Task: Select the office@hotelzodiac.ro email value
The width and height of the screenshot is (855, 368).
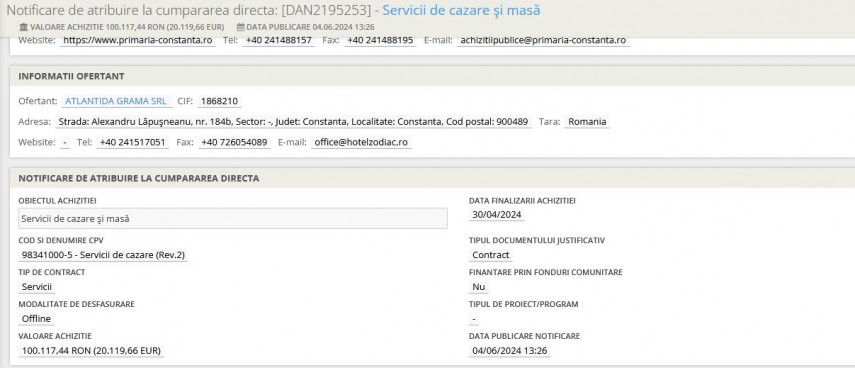Action: coord(362,142)
